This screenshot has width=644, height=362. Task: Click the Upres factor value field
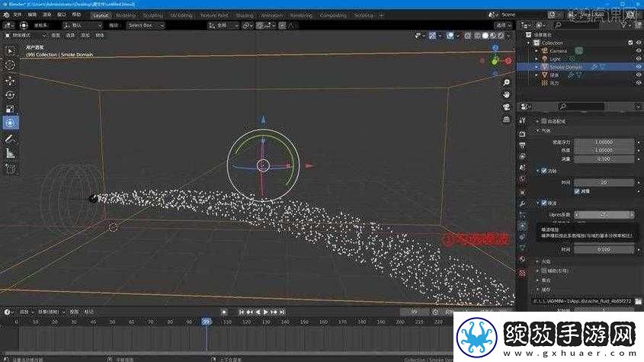(604, 215)
